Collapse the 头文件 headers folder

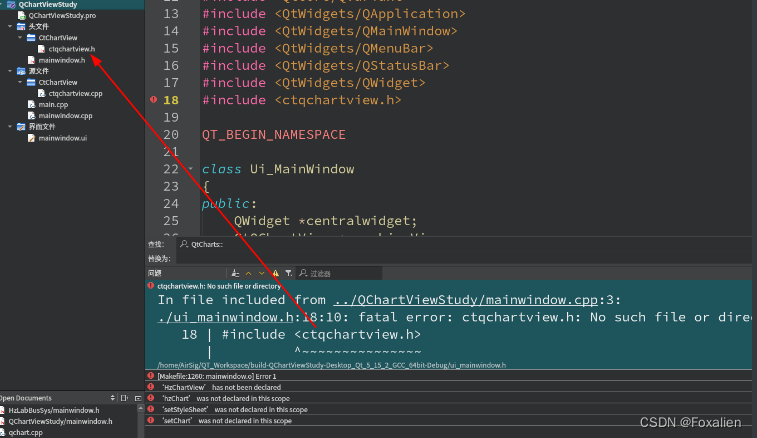pos(9,26)
